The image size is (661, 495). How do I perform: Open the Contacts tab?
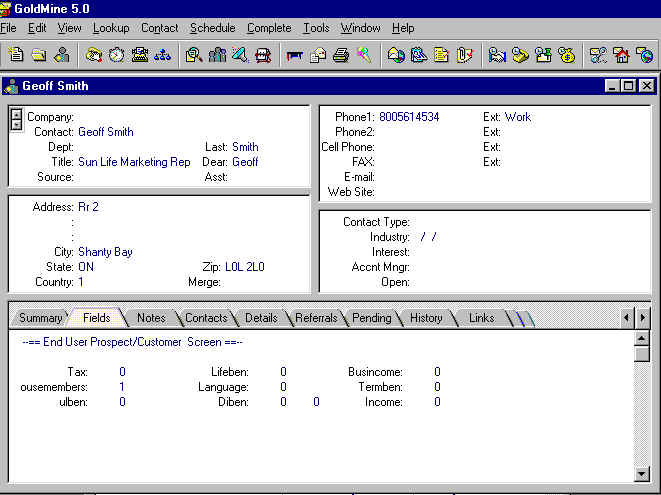[206, 318]
